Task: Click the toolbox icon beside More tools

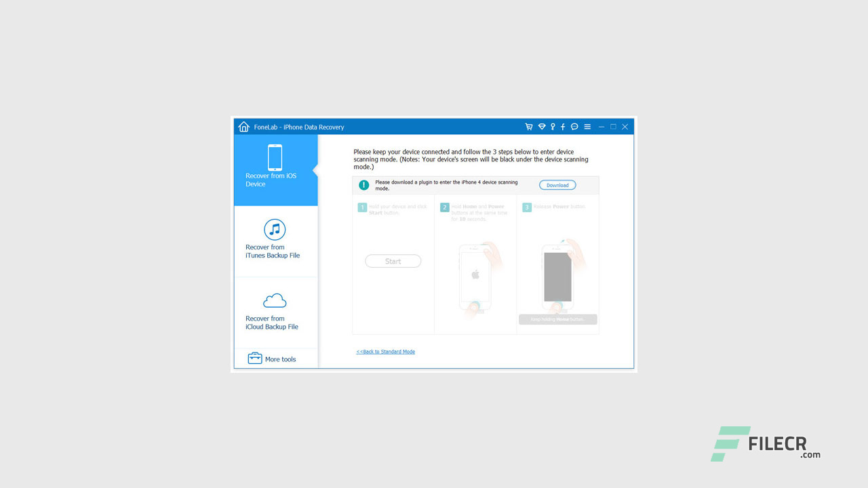Action: click(255, 359)
